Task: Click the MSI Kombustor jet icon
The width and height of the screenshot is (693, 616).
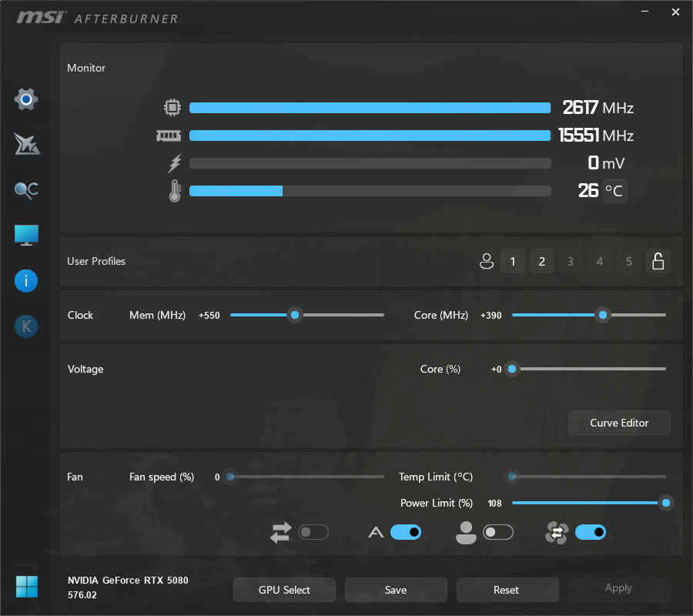Action: [x=26, y=144]
